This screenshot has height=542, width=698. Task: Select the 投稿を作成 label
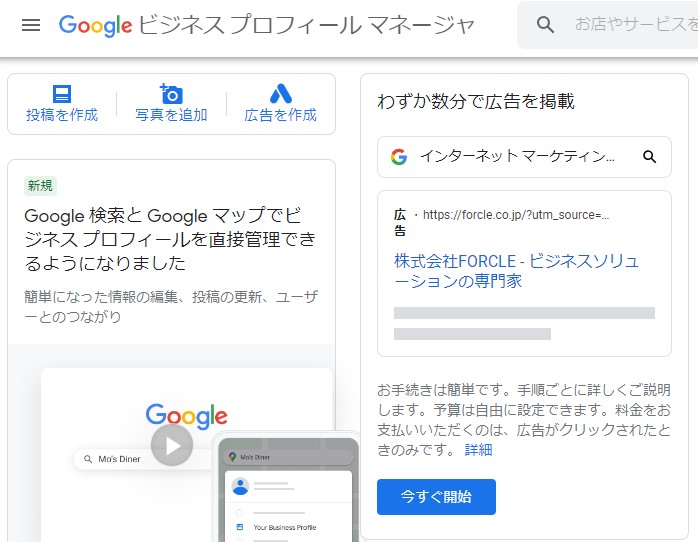pyautogui.click(x=62, y=115)
